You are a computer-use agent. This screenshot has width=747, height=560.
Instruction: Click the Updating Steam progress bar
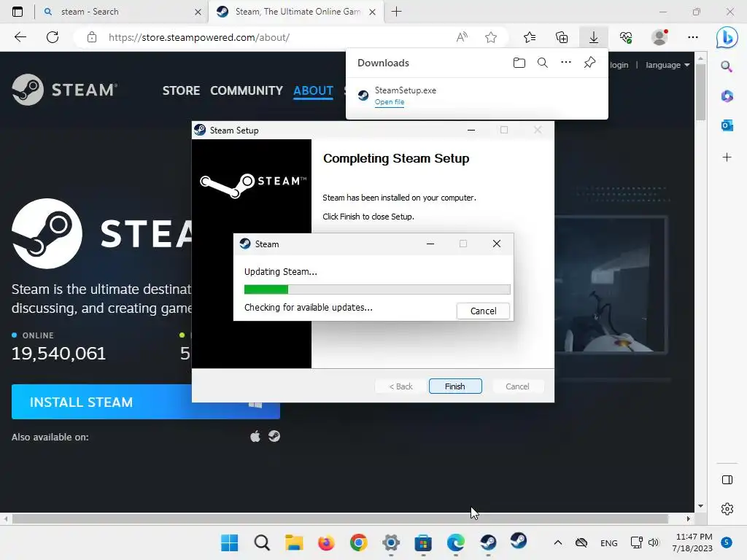tap(377, 289)
